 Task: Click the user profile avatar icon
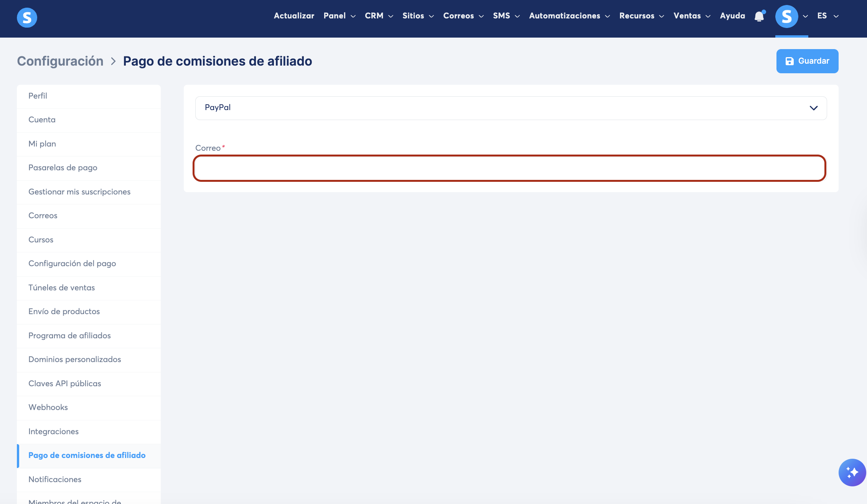[x=786, y=16]
